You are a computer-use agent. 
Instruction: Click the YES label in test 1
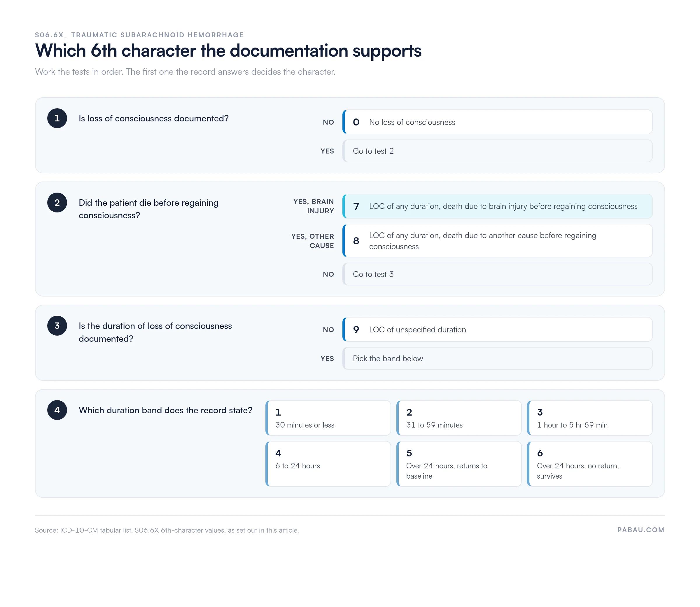coord(327,151)
